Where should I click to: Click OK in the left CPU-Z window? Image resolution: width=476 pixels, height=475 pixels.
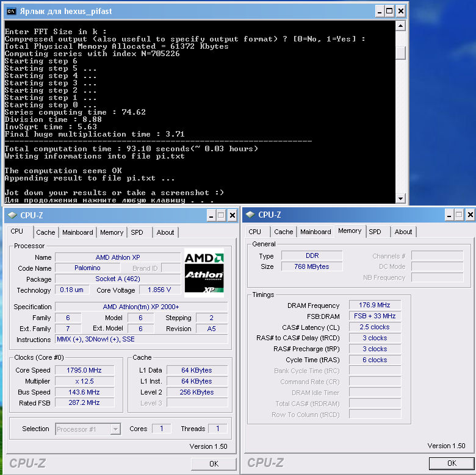[214, 464]
